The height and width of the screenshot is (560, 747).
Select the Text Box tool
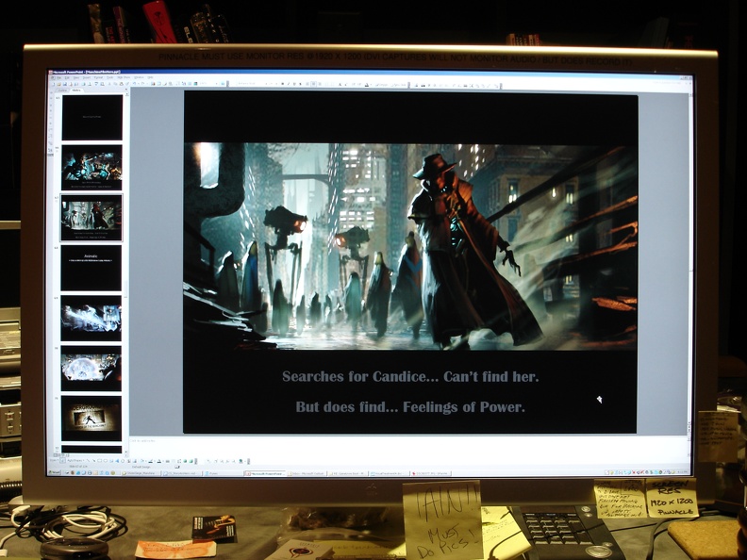tap(111, 460)
